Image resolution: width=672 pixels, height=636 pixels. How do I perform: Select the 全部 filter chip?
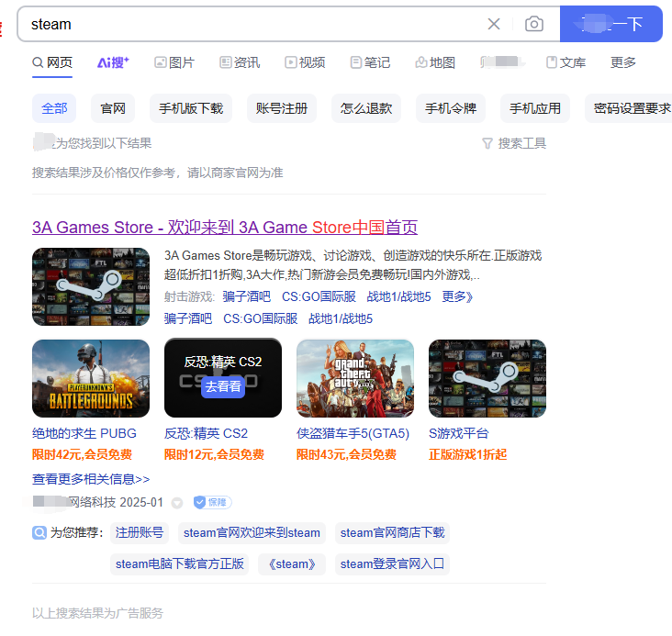pos(54,108)
